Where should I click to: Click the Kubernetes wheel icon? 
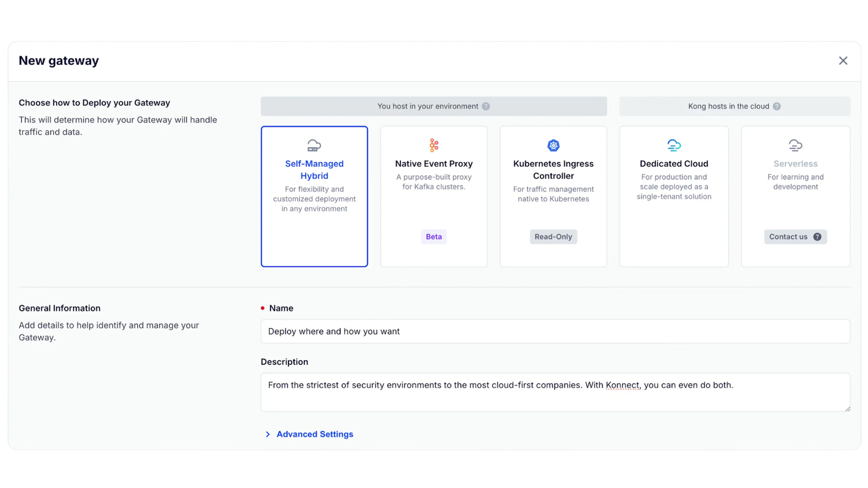click(553, 145)
